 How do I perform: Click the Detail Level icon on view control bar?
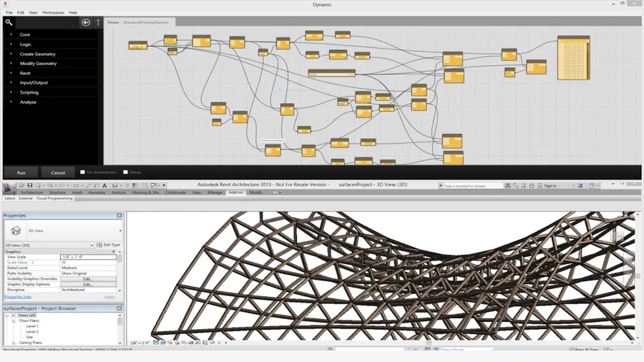(156, 343)
